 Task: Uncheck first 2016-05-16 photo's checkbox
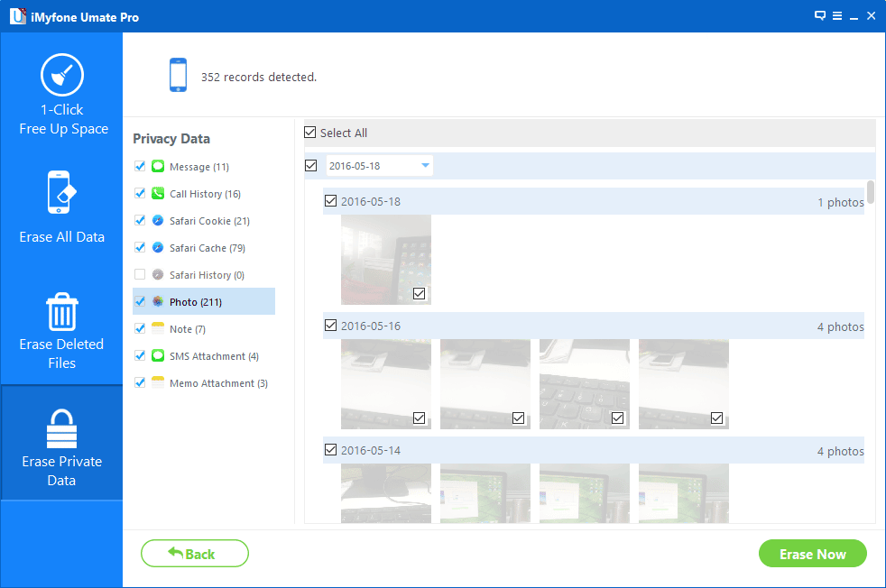coord(420,418)
